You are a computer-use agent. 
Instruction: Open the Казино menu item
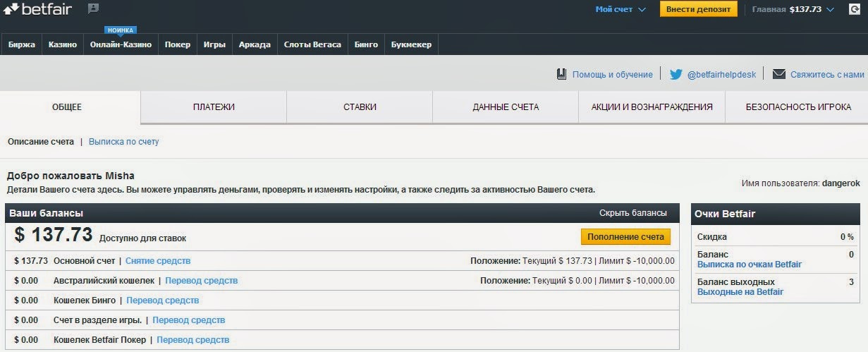[63, 44]
